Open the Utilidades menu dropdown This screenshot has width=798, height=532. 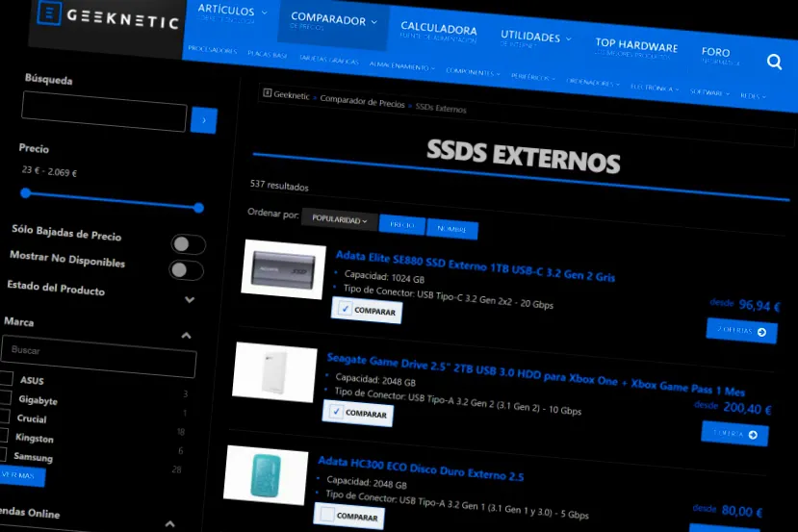[x=535, y=38]
